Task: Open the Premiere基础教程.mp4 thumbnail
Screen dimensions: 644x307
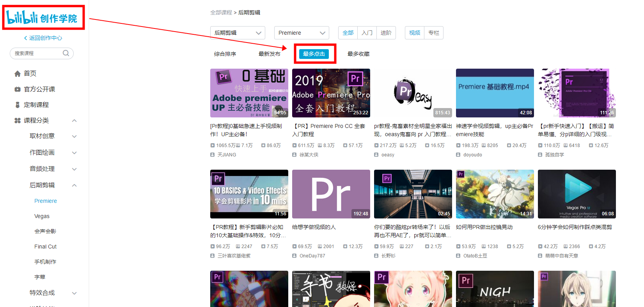Action: pos(495,93)
